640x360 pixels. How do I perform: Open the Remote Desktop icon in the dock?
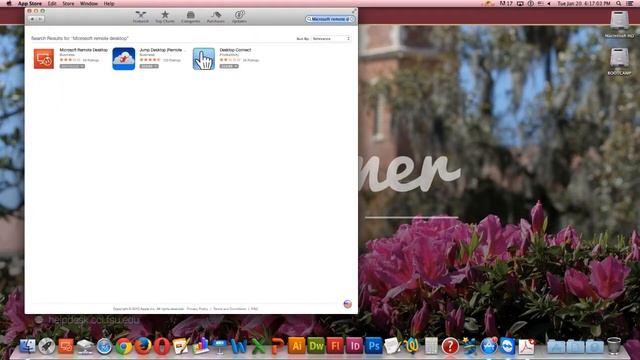[66, 346]
